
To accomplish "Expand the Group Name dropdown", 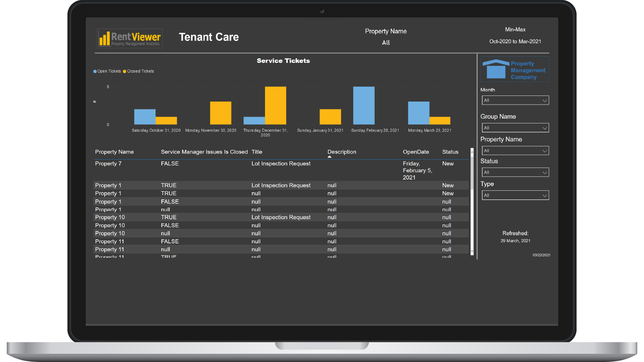I will (515, 128).
